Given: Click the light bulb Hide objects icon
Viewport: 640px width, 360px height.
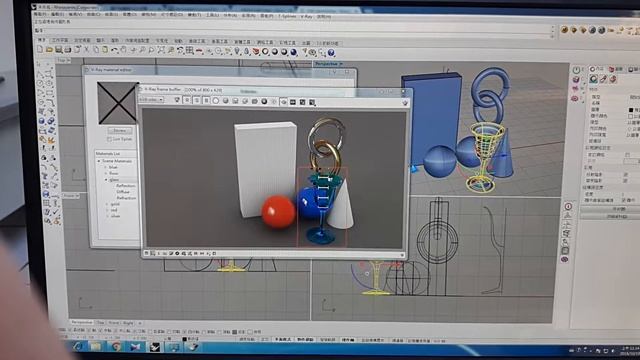Looking at the screenshot, I should 237,51.
